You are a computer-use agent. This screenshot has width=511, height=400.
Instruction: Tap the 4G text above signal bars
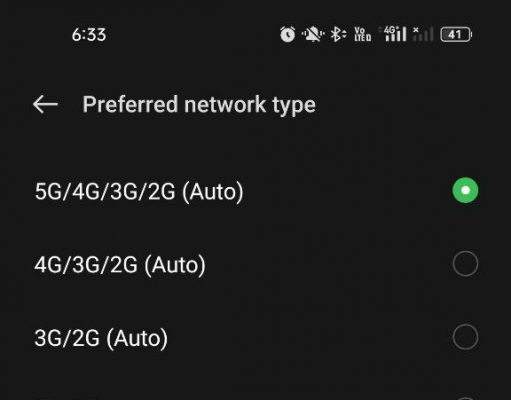(389, 30)
